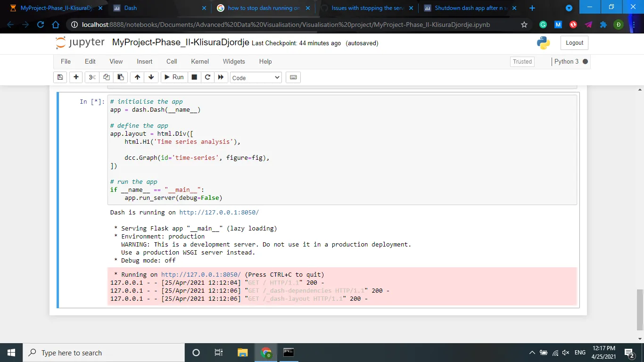Open the Kernel menu

(x=200, y=61)
